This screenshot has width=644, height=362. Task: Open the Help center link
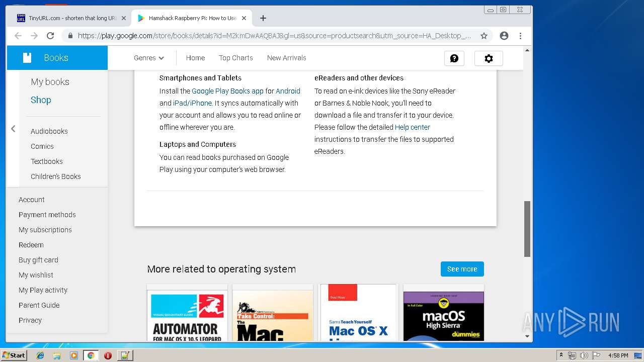pos(413,127)
